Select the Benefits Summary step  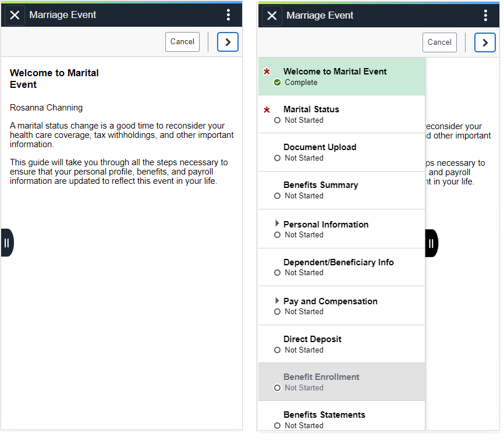click(x=342, y=190)
